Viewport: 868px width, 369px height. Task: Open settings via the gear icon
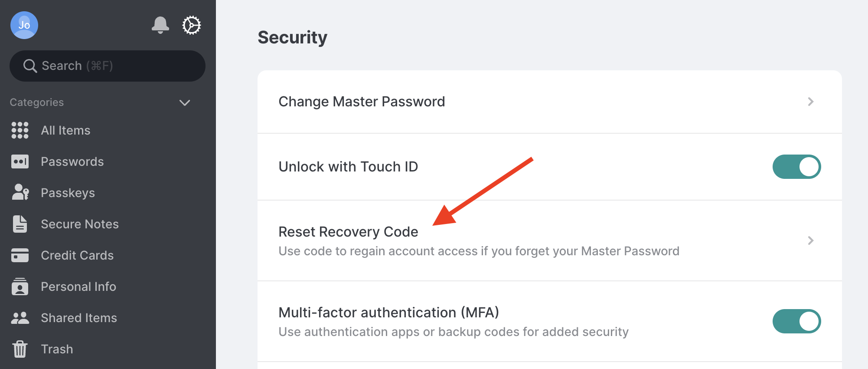[191, 25]
